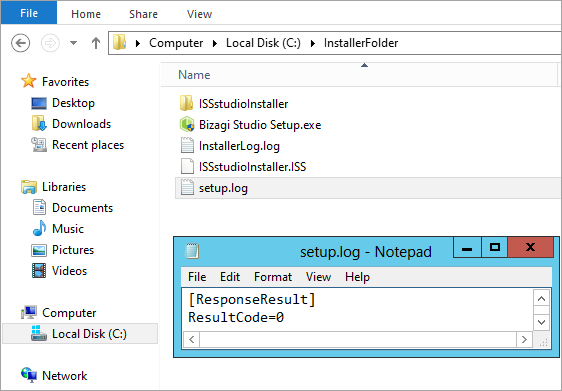Open Music library
Image resolution: width=562 pixels, height=391 pixels.
tap(68, 229)
